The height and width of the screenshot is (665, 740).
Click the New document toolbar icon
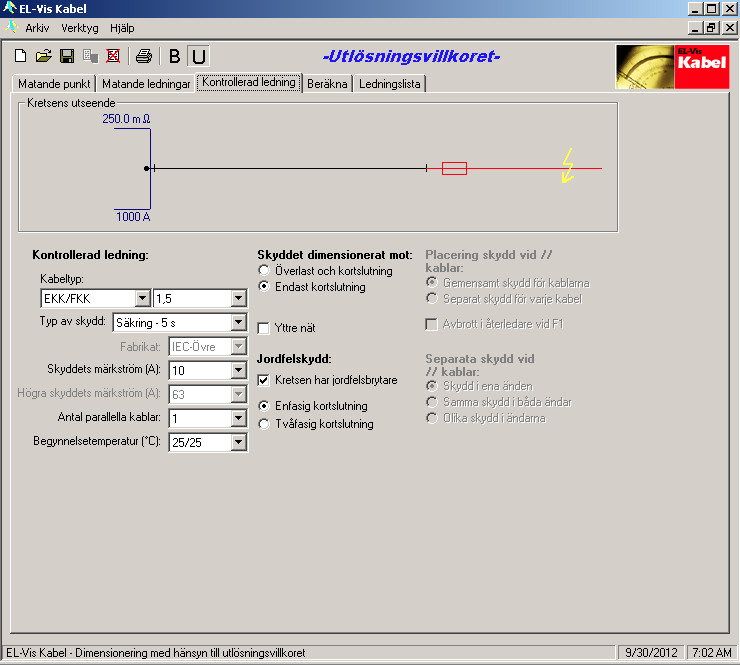[20, 56]
